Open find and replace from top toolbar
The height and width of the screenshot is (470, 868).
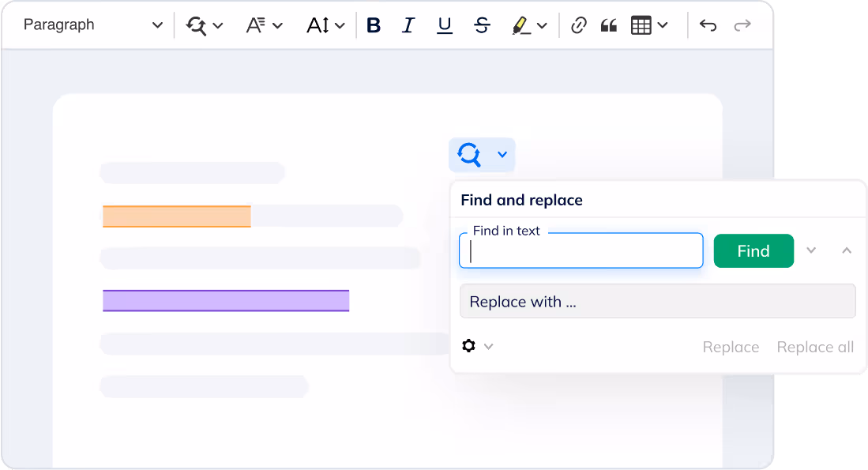click(x=196, y=25)
